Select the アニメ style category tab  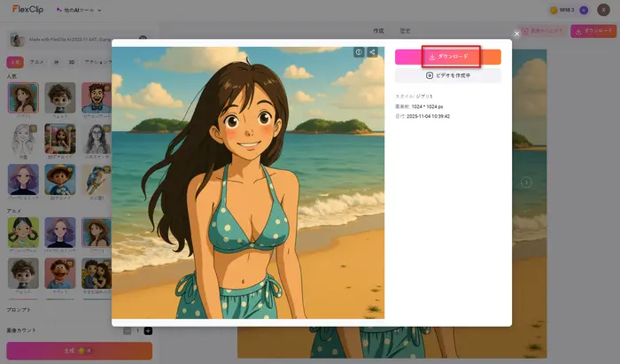[x=37, y=62]
